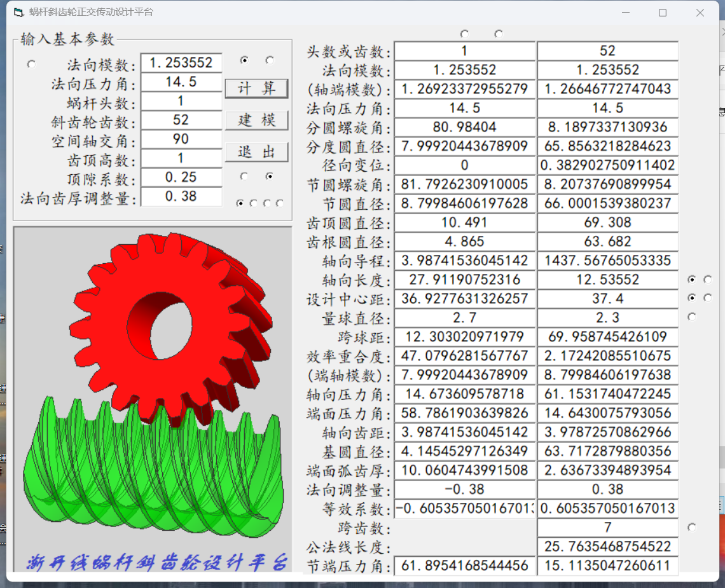Click the worm 齿顶圆直径 value 10.491
Viewport: 725px width, 588px height.
465,222
